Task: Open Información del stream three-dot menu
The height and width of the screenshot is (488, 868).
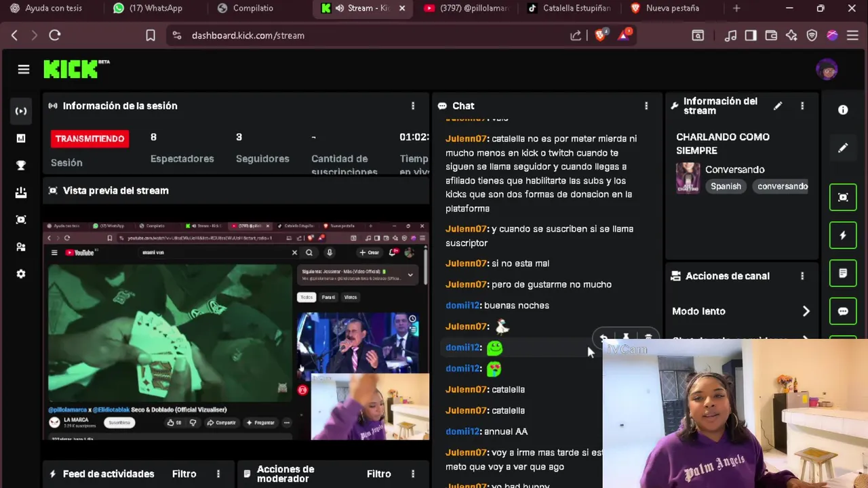Action: point(802,106)
